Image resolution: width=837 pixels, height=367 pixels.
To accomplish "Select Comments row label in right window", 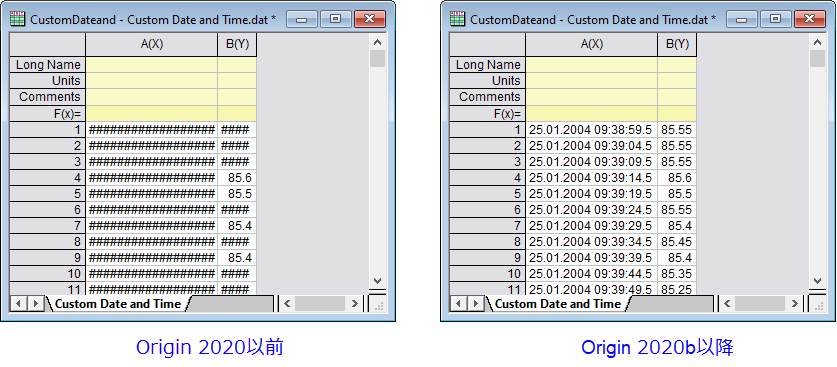I will point(488,97).
